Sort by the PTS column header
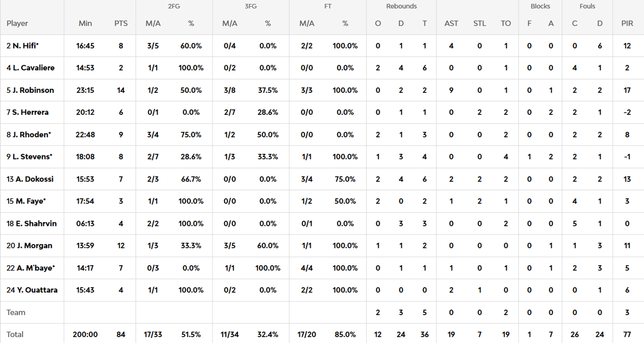 pyautogui.click(x=121, y=23)
